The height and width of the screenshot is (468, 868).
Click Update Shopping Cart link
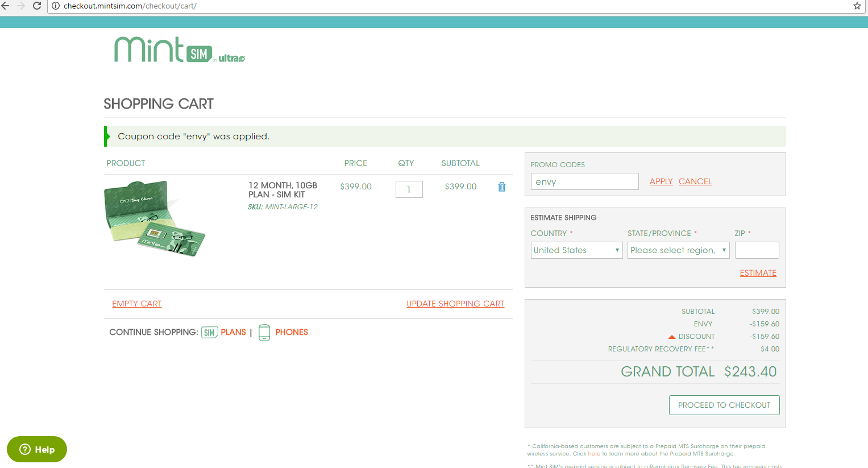455,304
